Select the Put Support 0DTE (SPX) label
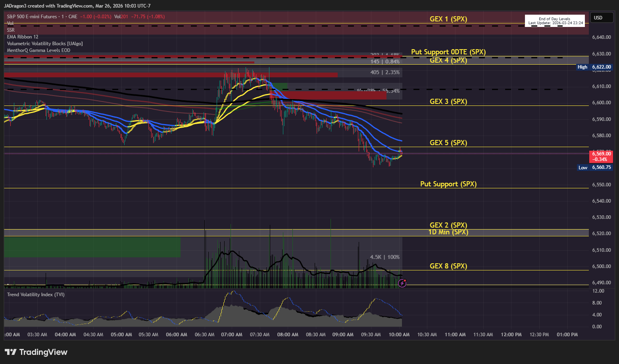The width and height of the screenshot is (619, 364). click(448, 52)
